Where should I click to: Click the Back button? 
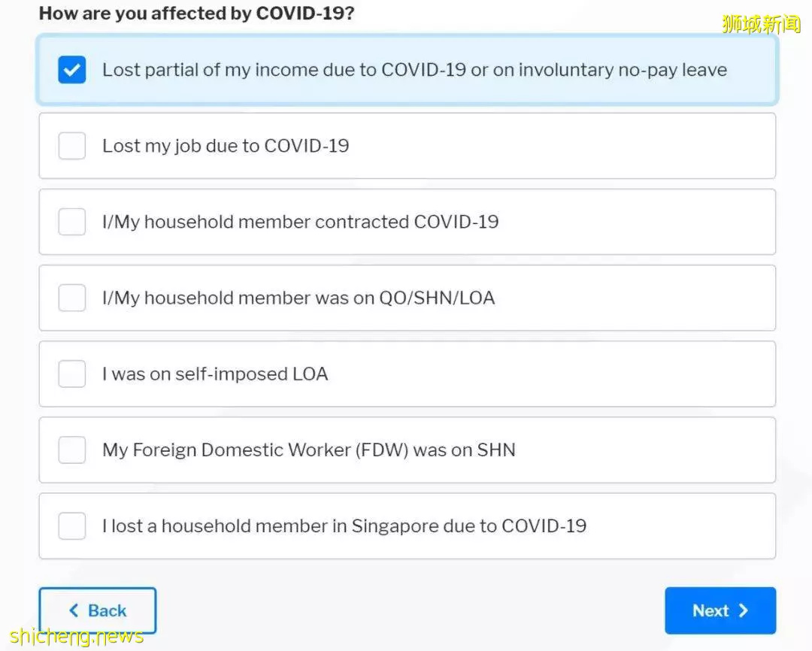(97, 610)
